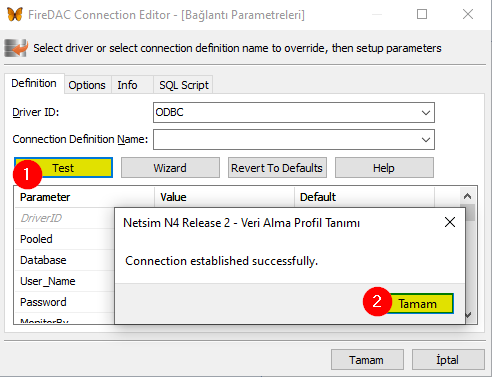Expand the Connection Definition Name dropdown arrow
The height and width of the screenshot is (377, 492).
(x=426, y=140)
